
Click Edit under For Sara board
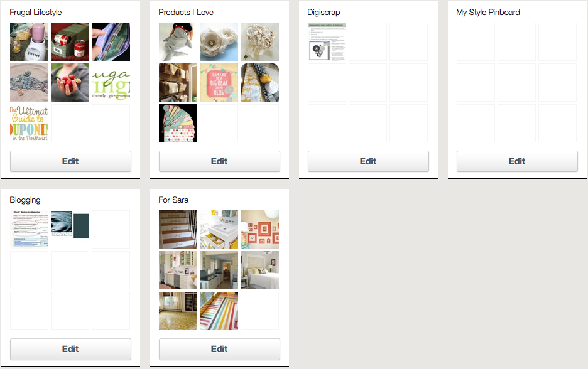click(x=219, y=349)
